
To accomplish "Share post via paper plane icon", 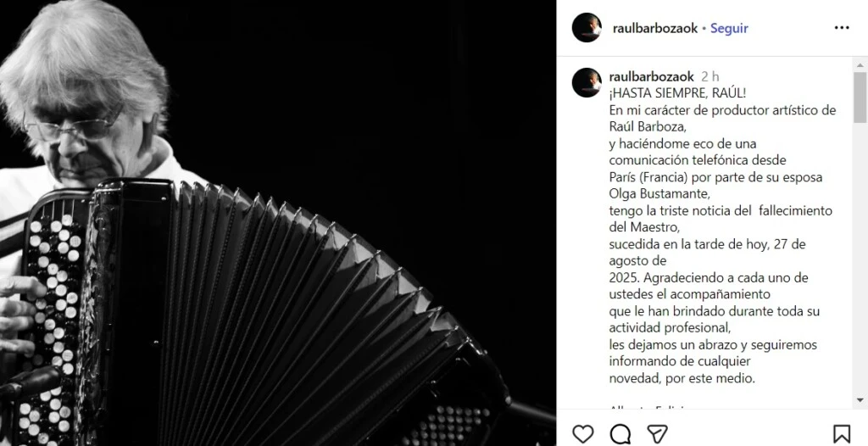I will pyautogui.click(x=657, y=434).
